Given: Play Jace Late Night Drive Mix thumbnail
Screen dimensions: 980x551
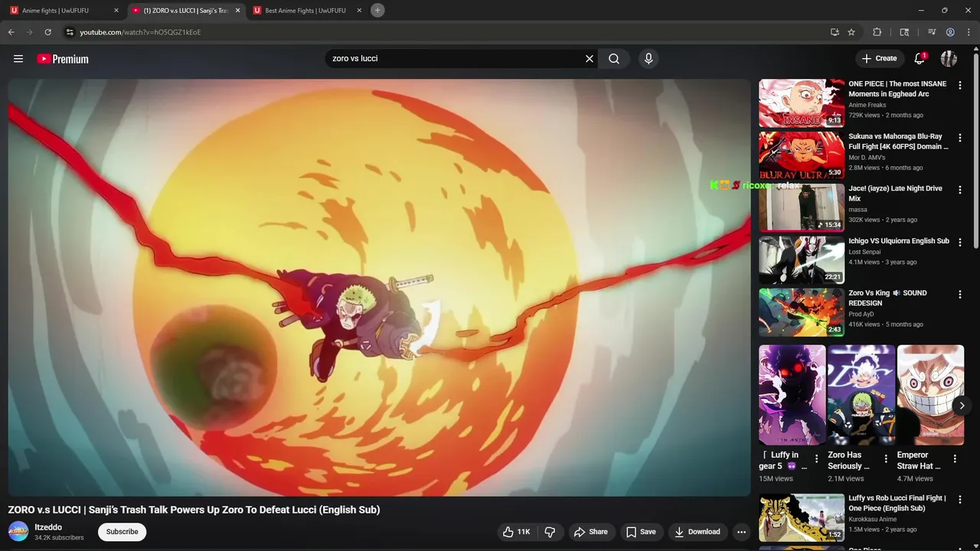Looking at the screenshot, I should (x=802, y=207).
